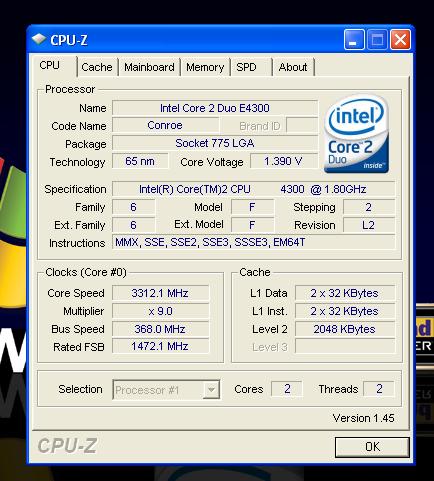Select the CPU tab

[x=55, y=66]
